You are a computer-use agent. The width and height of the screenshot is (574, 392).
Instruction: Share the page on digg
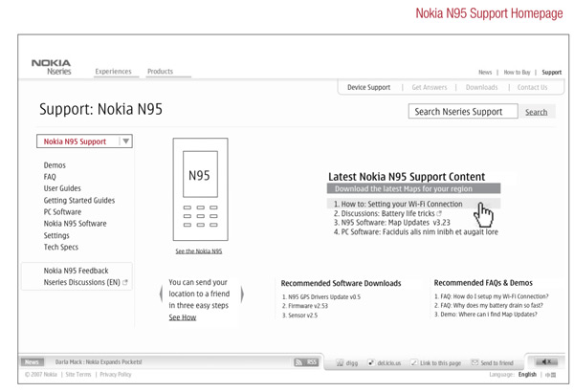coord(347,363)
